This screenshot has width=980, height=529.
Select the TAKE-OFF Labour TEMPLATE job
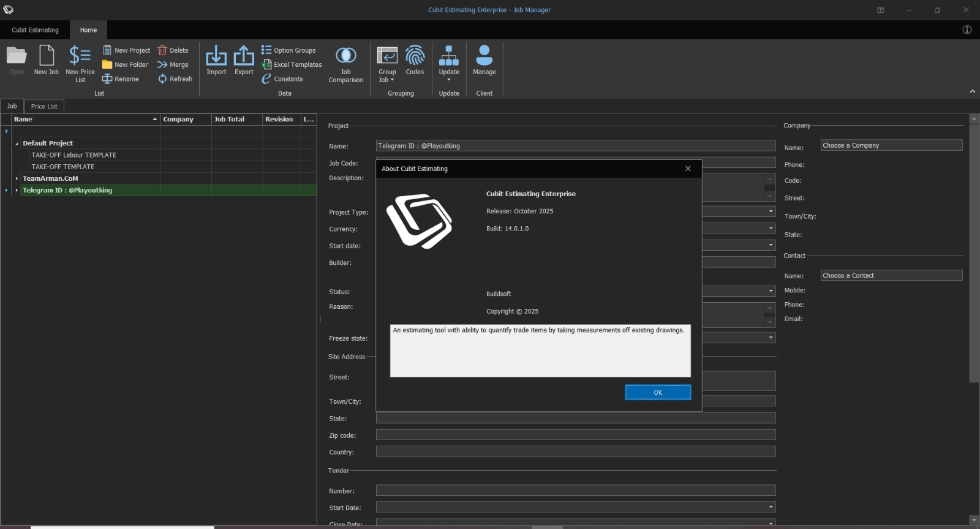pyautogui.click(x=74, y=155)
